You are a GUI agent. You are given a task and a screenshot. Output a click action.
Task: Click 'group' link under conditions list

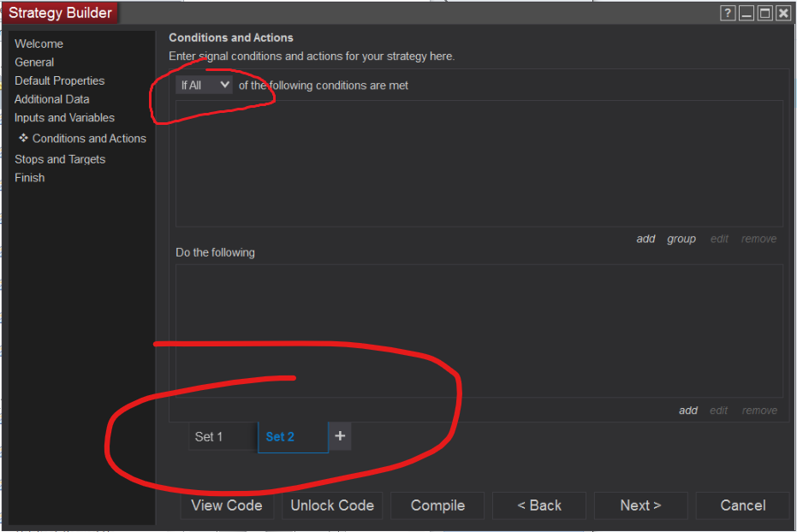[681, 239]
